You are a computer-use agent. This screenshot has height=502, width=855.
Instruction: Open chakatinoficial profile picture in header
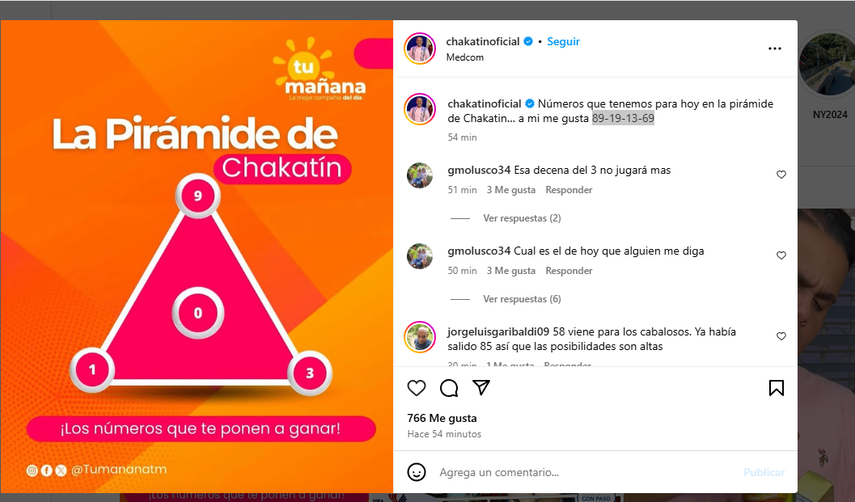tap(420, 49)
